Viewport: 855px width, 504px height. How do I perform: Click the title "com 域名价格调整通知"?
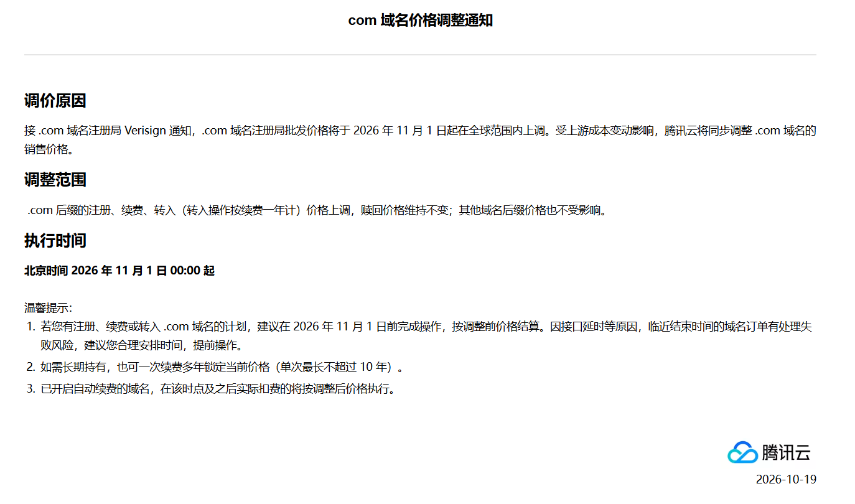(420, 21)
